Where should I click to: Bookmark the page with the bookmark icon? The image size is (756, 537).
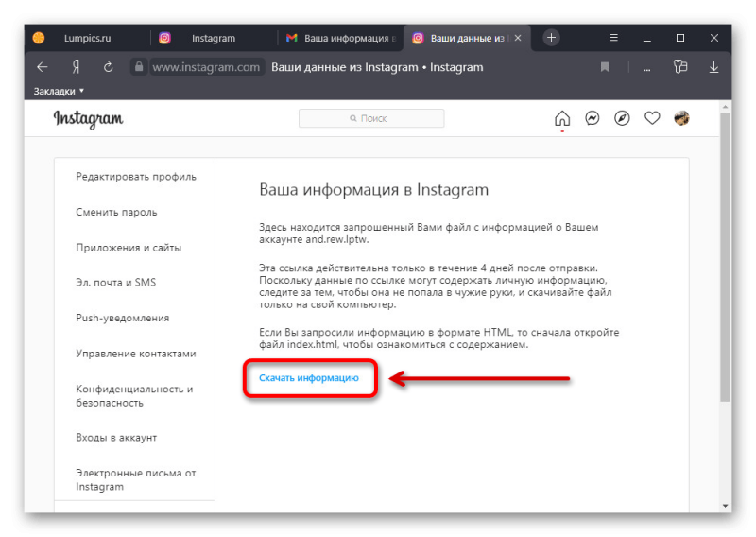605,67
